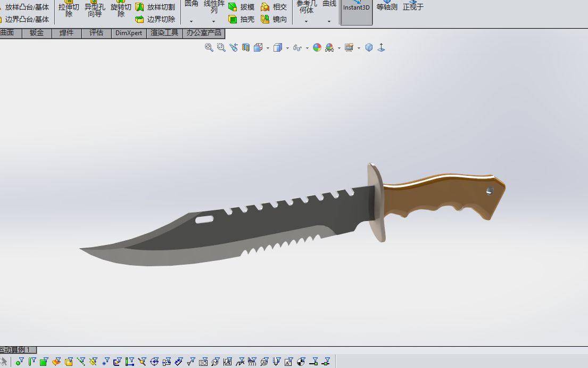The image size is (588, 368).
Task: Click the Hide/Show Items glasses icon
Action: pyautogui.click(x=297, y=47)
